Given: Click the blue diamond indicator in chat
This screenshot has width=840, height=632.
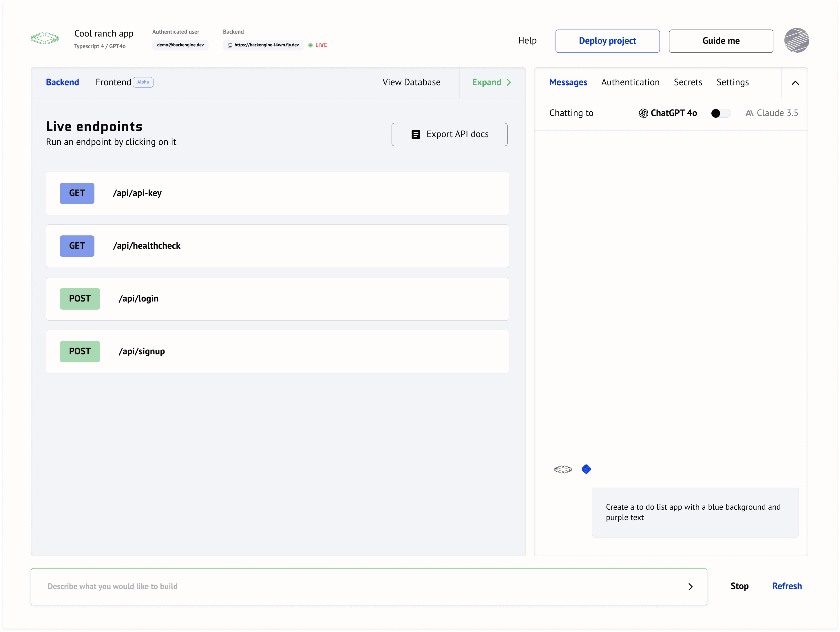Looking at the screenshot, I should 586,469.
